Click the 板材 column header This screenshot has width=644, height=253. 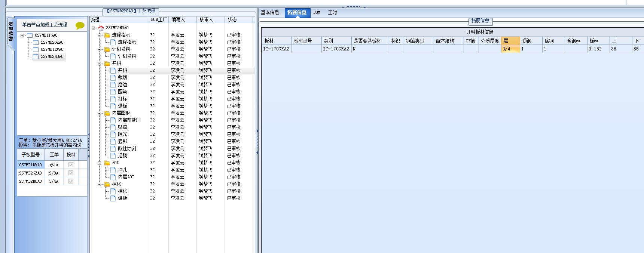click(277, 41)
